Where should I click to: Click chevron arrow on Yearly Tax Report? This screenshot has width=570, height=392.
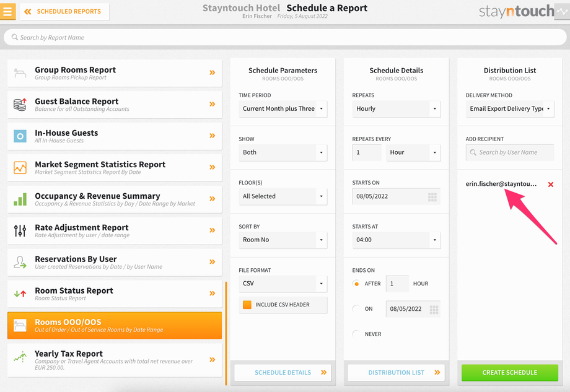[213, 360]
